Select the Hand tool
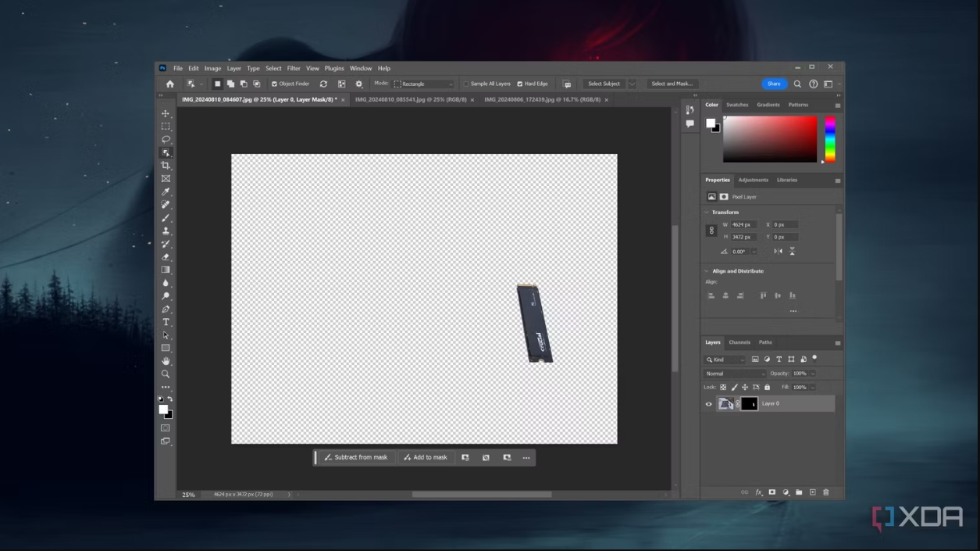This screenshot has width=980, height=551. click(166, 361)
